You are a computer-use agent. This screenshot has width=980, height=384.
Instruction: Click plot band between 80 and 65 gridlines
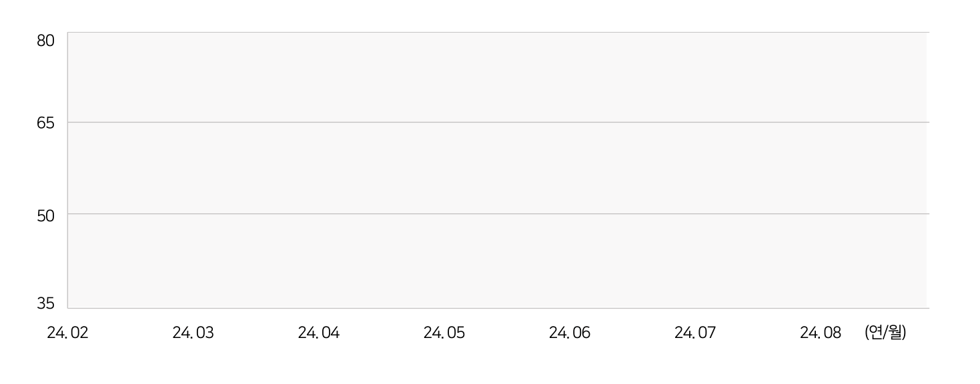(498, 77)
